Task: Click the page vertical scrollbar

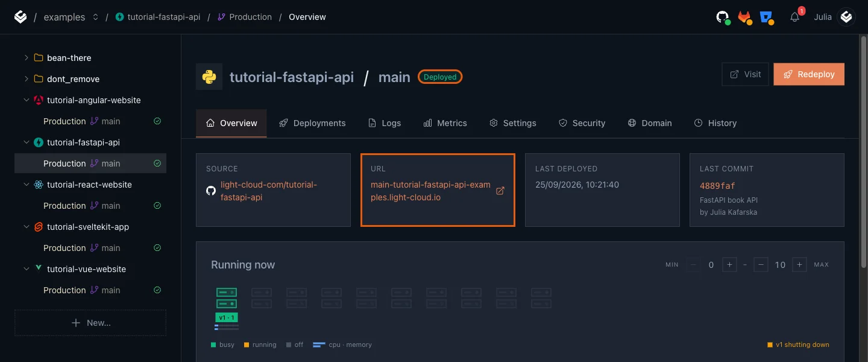Action: (864, 151)
